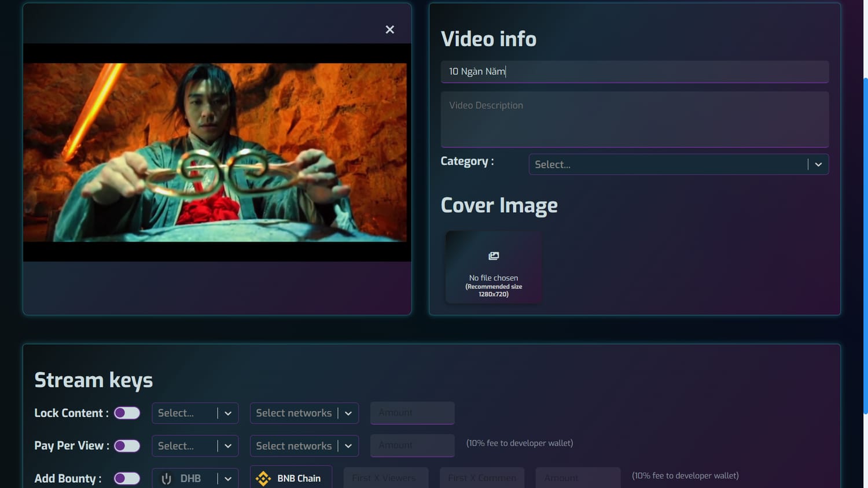
Task: Click the 'No file chosen' text
Action: point(494,278)
